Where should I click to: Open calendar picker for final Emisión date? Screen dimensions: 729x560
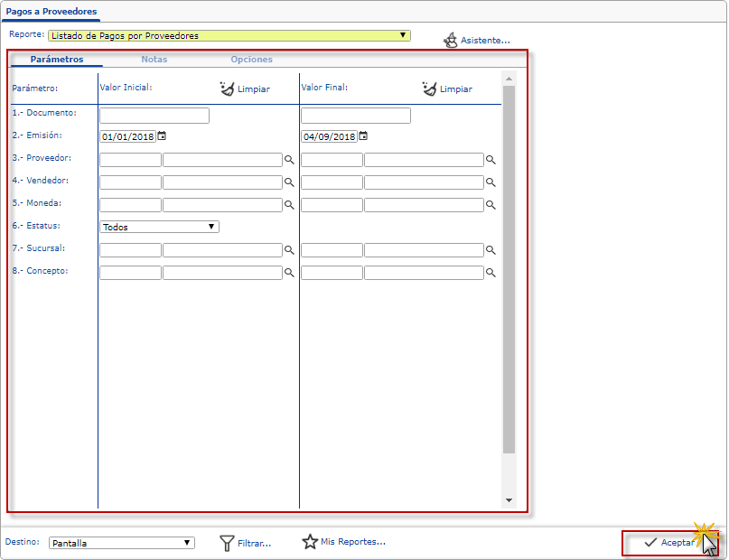[x=363, y=136]
